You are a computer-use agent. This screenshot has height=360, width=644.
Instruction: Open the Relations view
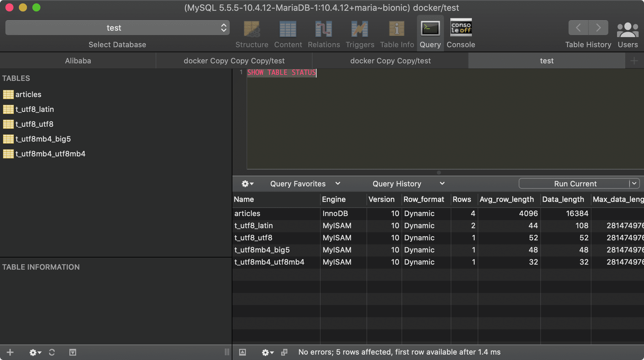pos(323,33)
